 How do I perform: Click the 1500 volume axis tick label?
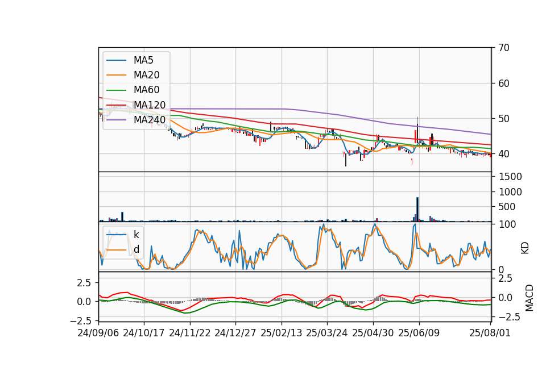[x=510, y=177]
